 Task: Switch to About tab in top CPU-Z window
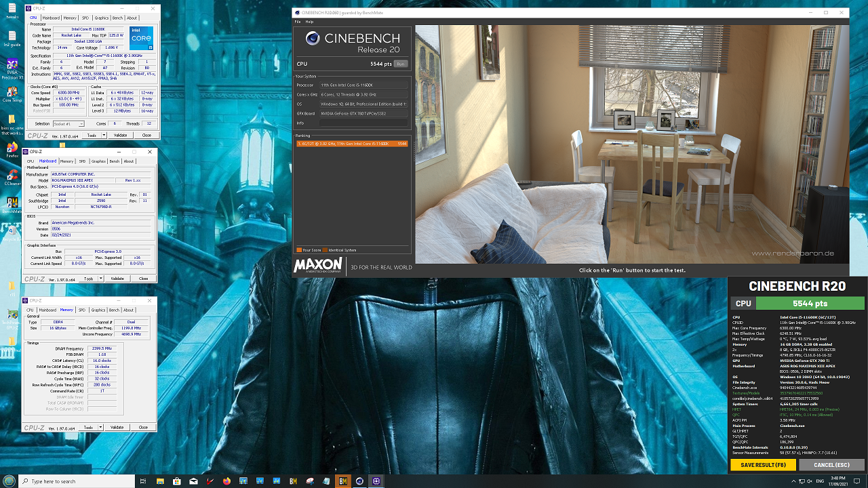click(x=132, y=18)
